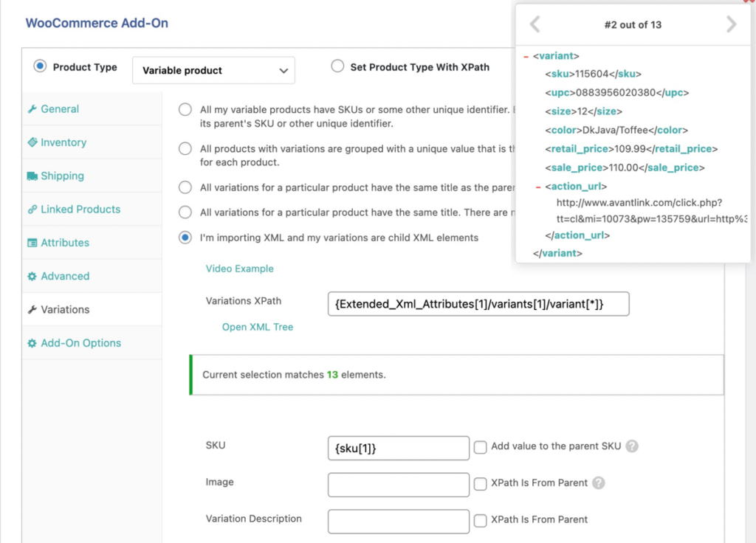Viewport: 756px width, 543px height.
Task: Click the Inventory tag icon
Action: [x=32, y=142]
